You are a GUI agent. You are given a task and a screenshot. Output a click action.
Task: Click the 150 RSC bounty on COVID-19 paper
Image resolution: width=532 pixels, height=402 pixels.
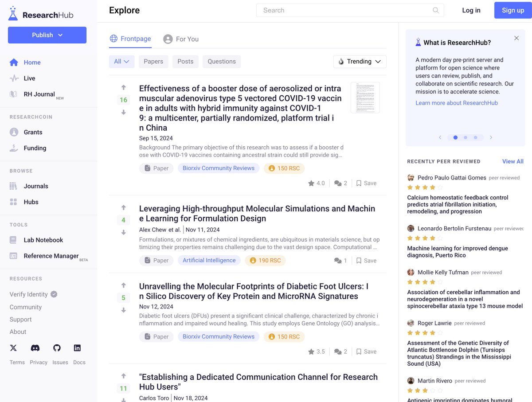284,168
